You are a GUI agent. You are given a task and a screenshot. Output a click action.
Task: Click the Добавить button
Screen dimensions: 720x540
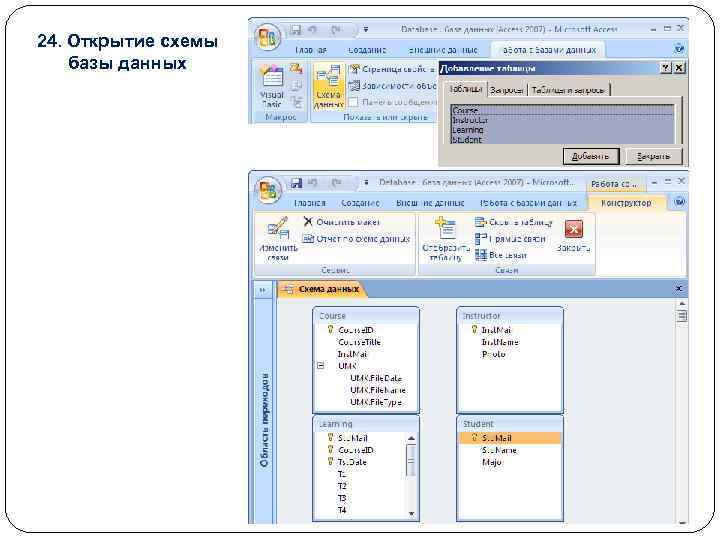pos(591,157)
